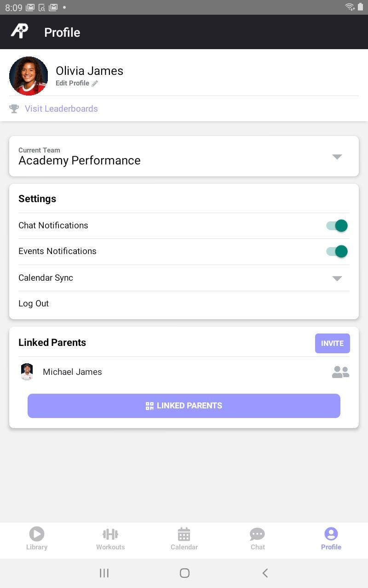Open the Calendar tab icon
Viewport: 368px width, 588px height.
click(x=184, y=534)
